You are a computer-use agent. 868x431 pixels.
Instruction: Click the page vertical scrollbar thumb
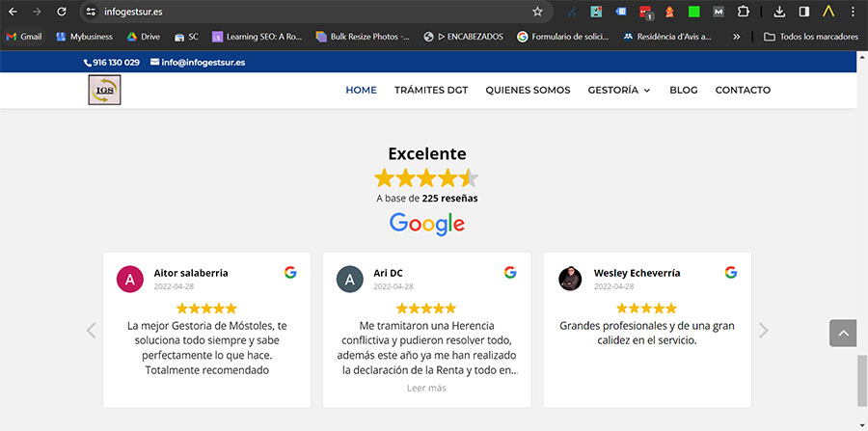click(x=862, y=382)
